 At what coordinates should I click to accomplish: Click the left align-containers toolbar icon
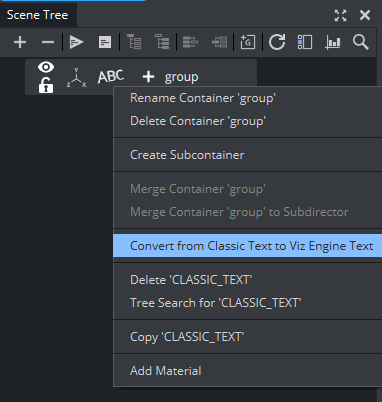click(x=190, y=42)
